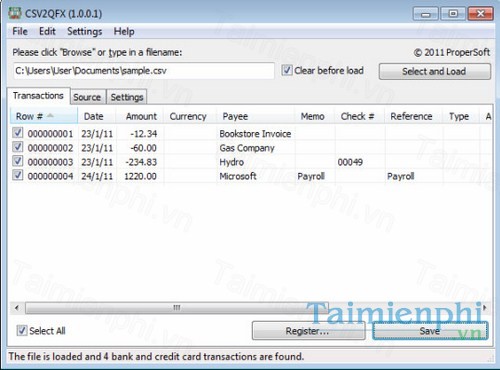
Task: Click the -234.83 amount cell
Action: (x=141, y=162)
